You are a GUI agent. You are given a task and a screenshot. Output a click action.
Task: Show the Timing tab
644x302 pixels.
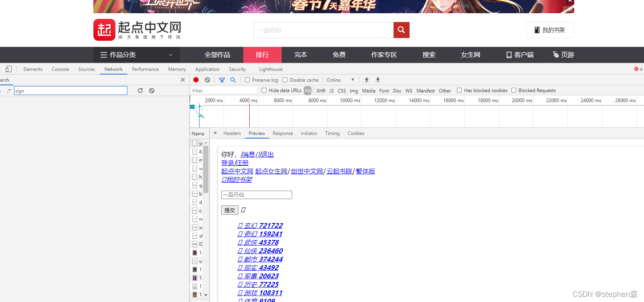[332, 133]
